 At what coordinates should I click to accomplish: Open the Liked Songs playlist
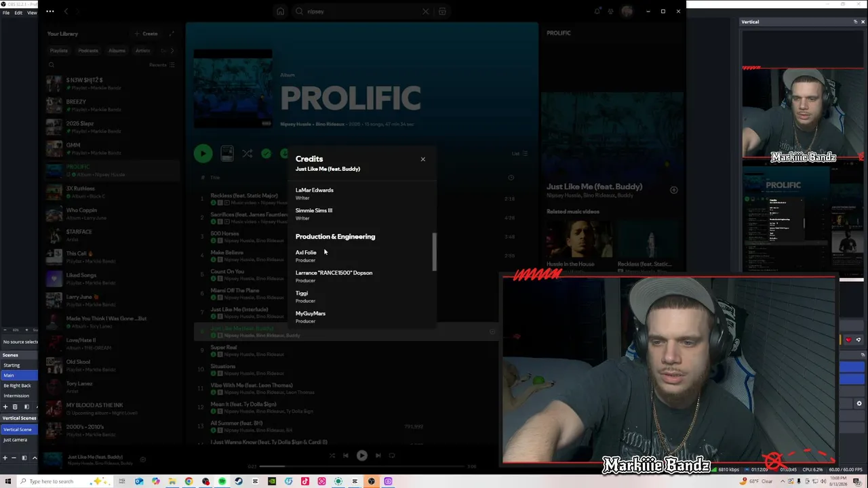point(112,279)
